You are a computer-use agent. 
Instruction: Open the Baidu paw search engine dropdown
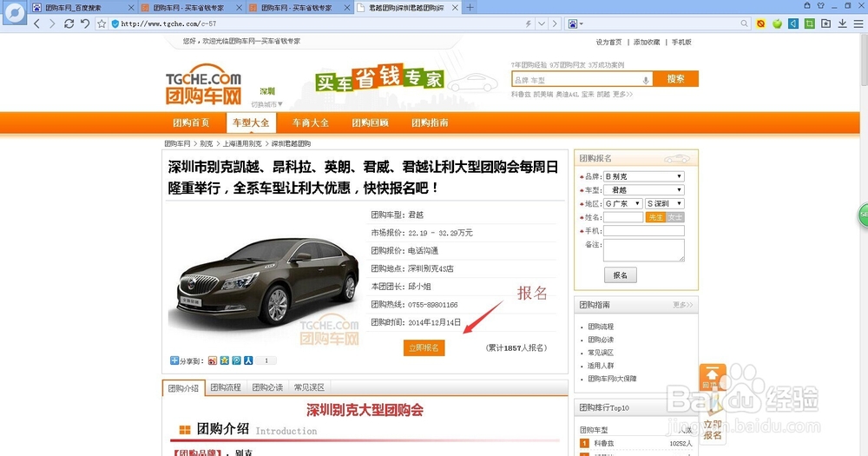click(575, 23)
